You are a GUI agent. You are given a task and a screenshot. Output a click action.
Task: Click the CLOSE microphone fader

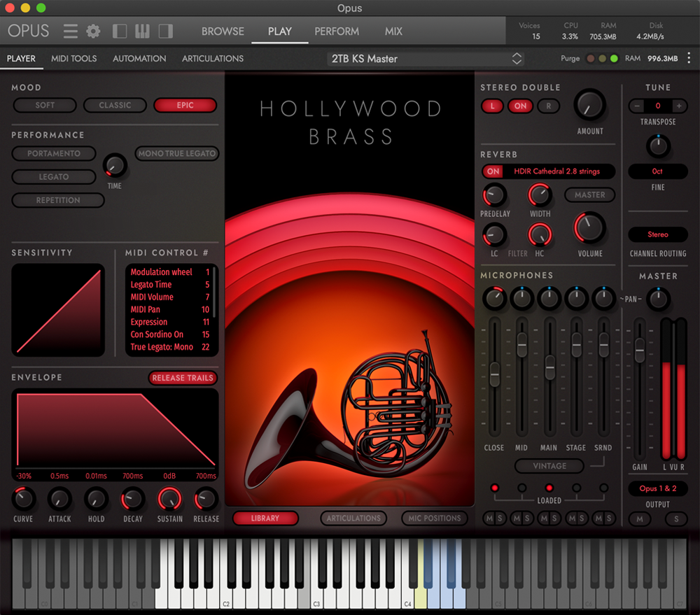pos(494,374)
